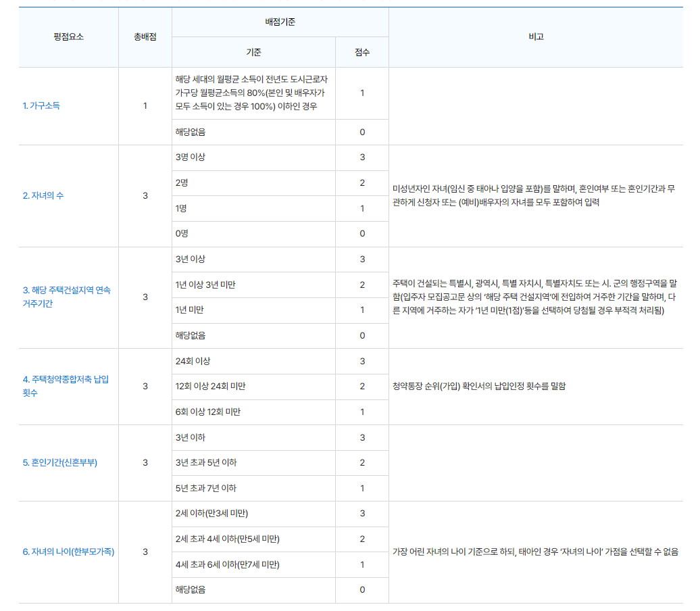This screenshot has height=611, width=700.
Task: Follow the '4. 주택청약종합저축 납입 횟수' link
Action: [66, 387]
